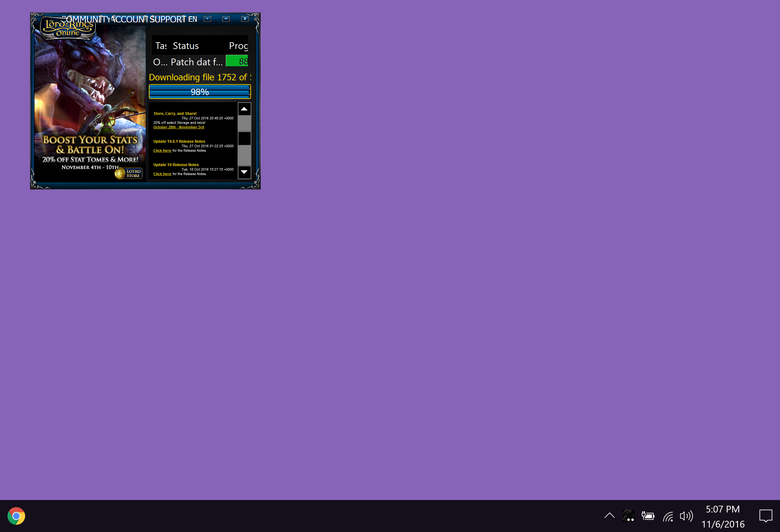Click the news scrollbar black thumb
Screen dimensions: 780x532
pyautogui.click(x=244, y=138)
